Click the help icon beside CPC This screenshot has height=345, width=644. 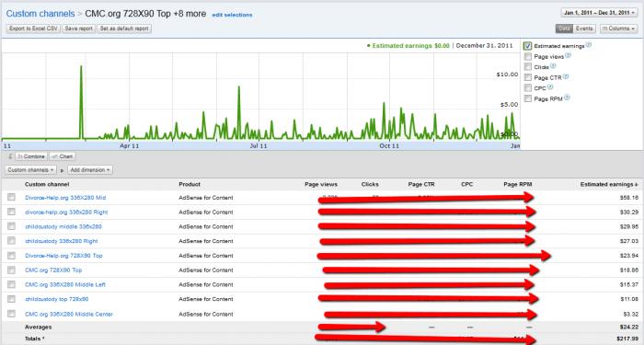click(550, 87)
